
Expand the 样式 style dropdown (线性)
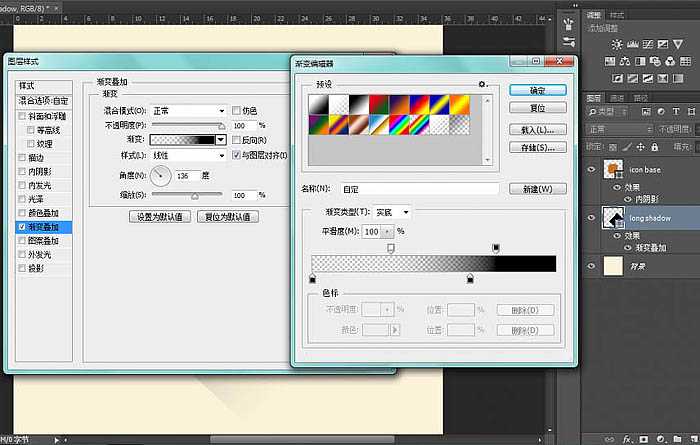(188, 156)
